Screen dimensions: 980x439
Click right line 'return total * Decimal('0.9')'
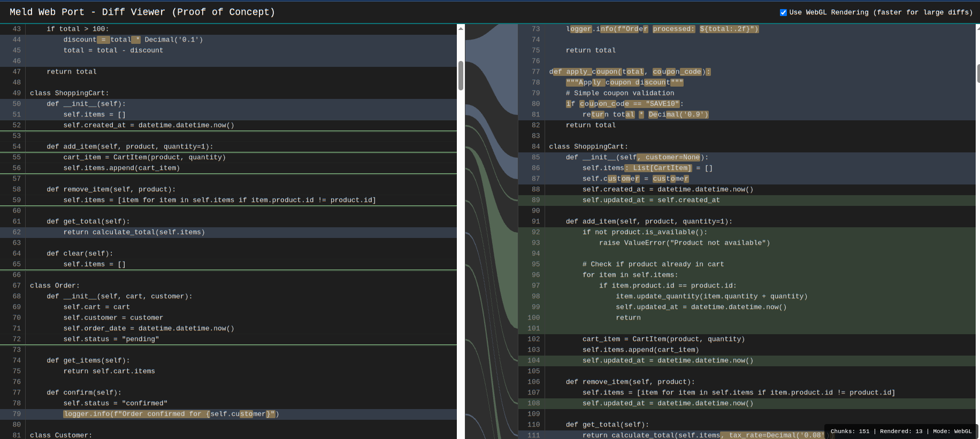point(646,114)
